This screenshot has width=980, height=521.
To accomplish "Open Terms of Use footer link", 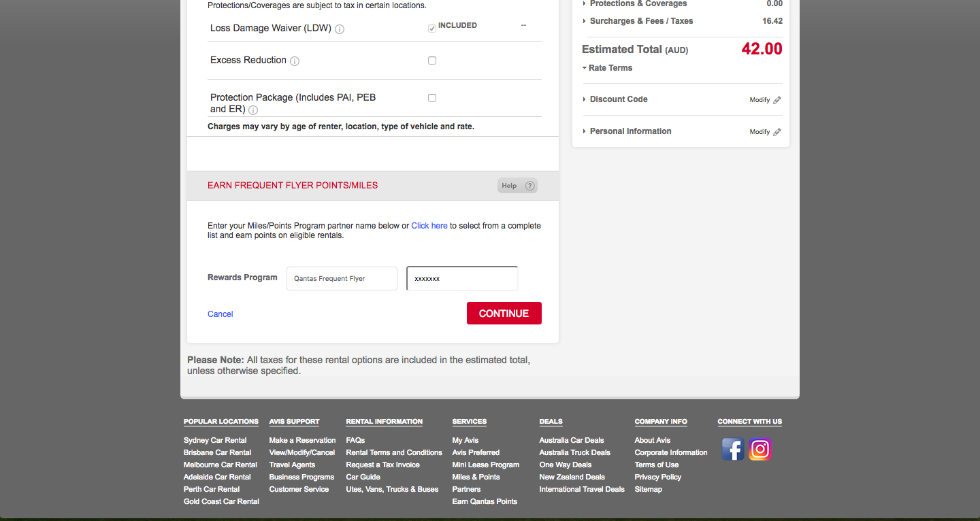I will 657,465.
